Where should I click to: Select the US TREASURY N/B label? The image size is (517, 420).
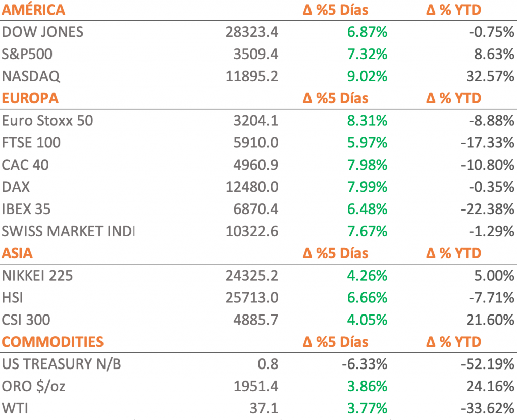tap(62, 364)
